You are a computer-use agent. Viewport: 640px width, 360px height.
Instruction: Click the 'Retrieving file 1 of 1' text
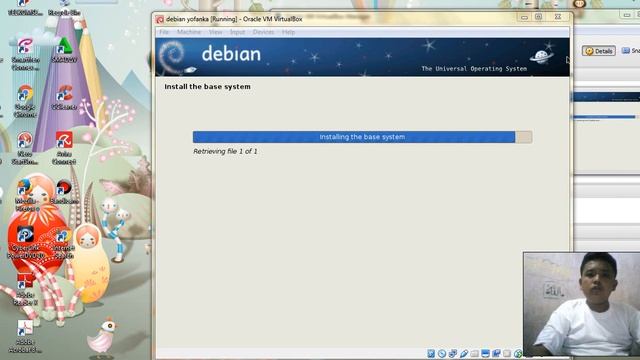point(225,151)
